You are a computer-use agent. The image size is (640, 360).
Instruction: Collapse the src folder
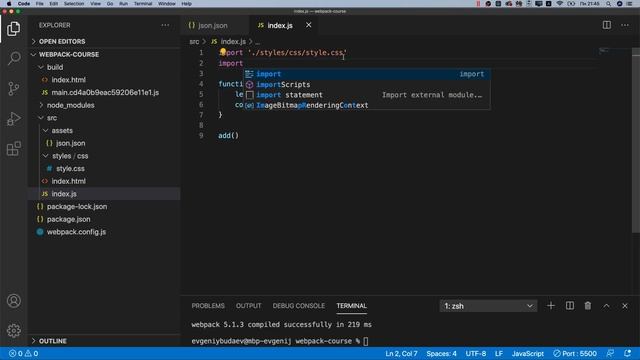pos(104,118)
